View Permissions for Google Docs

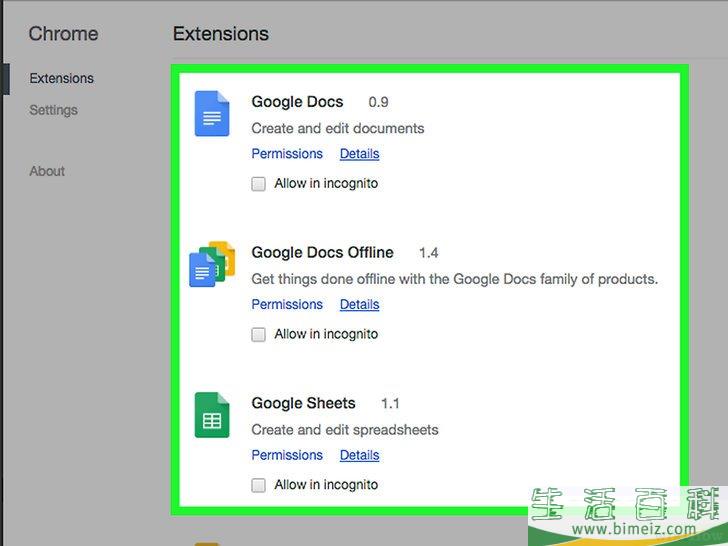[287, 154]
